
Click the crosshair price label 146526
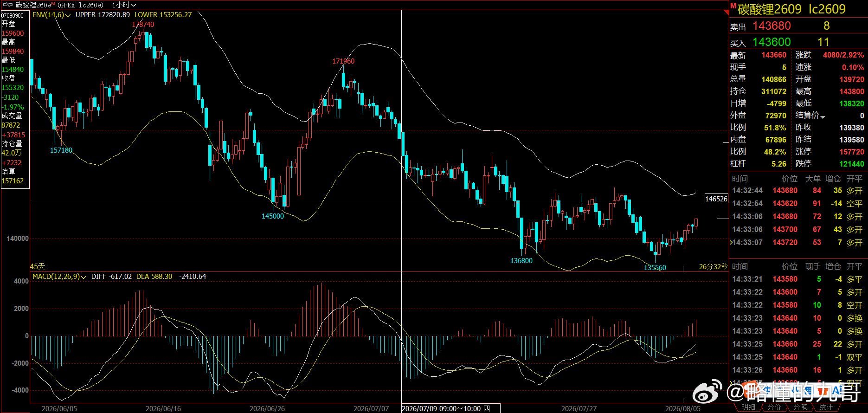click(x=716, y=199)
